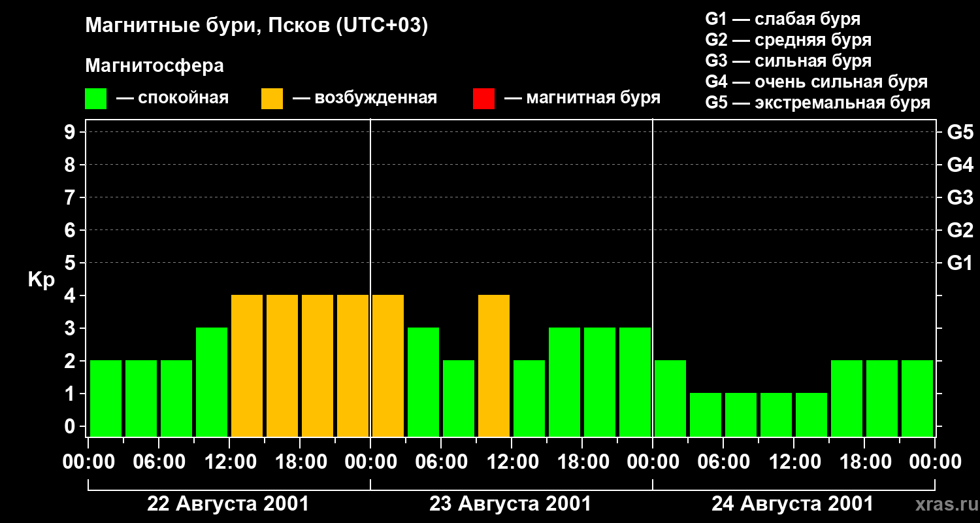Click 22 August 09:00–12:00 green Kp 3 bar

pyautogui.click(x=212, y=382)
